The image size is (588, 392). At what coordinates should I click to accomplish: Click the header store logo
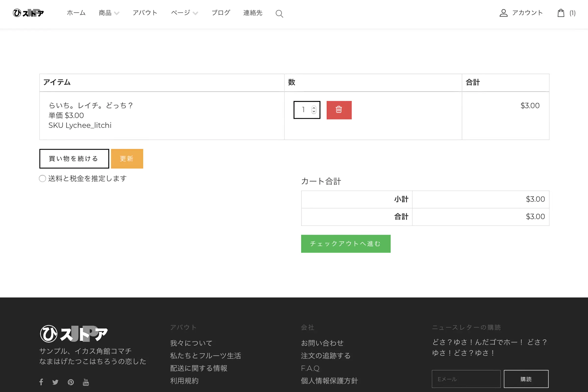click(28, 13)
